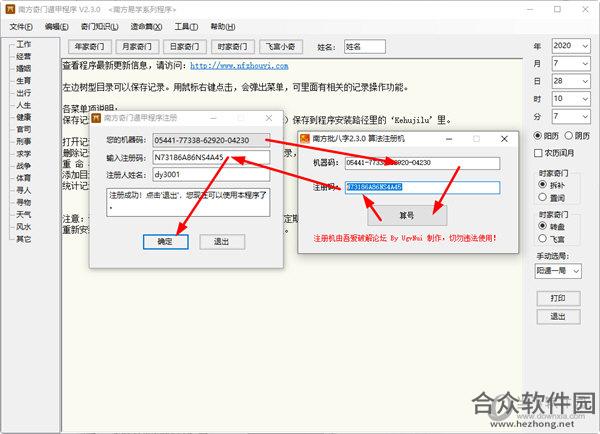This screenshot has width=600, height=434.
Task: Select the 健康 tree item
Action: (24, 117)
